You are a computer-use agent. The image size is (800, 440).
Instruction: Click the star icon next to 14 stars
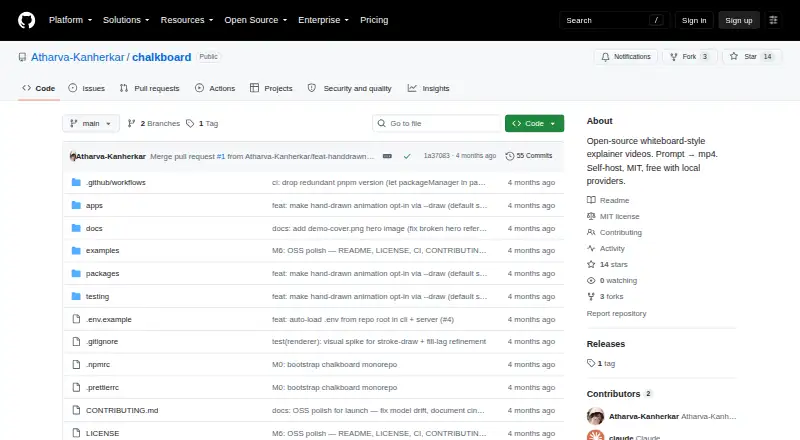click(591, 264)
